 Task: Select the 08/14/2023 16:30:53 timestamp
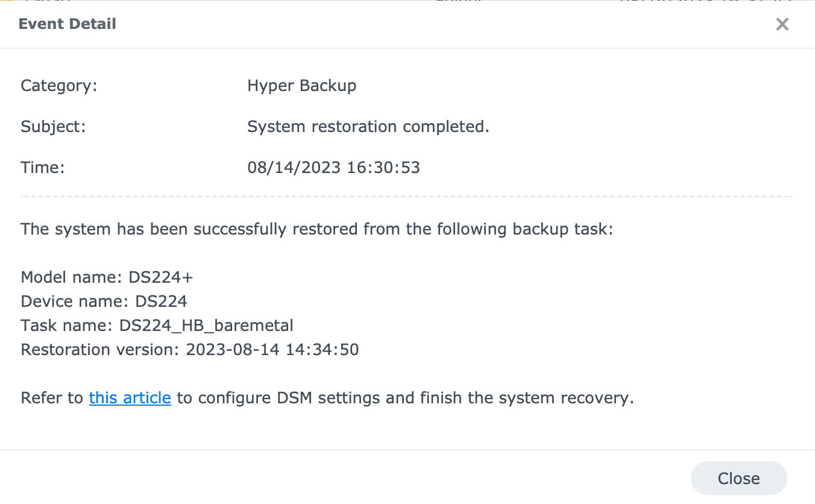point(333,167)
